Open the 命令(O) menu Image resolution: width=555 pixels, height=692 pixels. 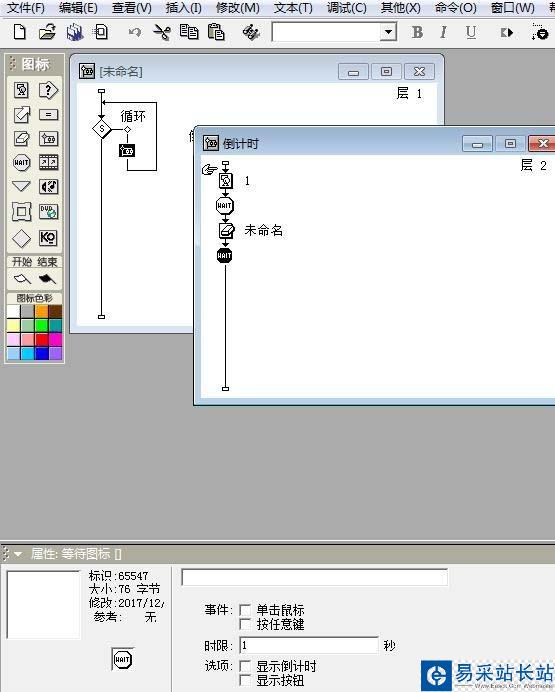tap(455, 8)
